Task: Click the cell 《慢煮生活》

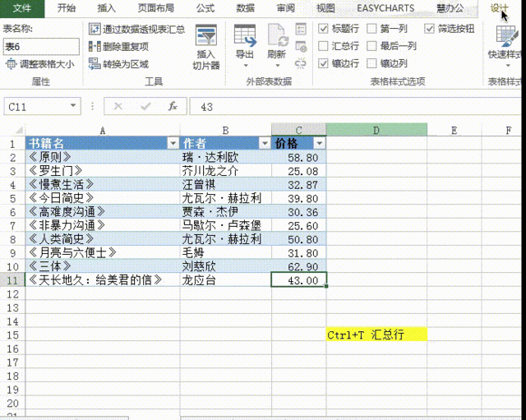Action: pyautogui.click(x=103, y=184)
